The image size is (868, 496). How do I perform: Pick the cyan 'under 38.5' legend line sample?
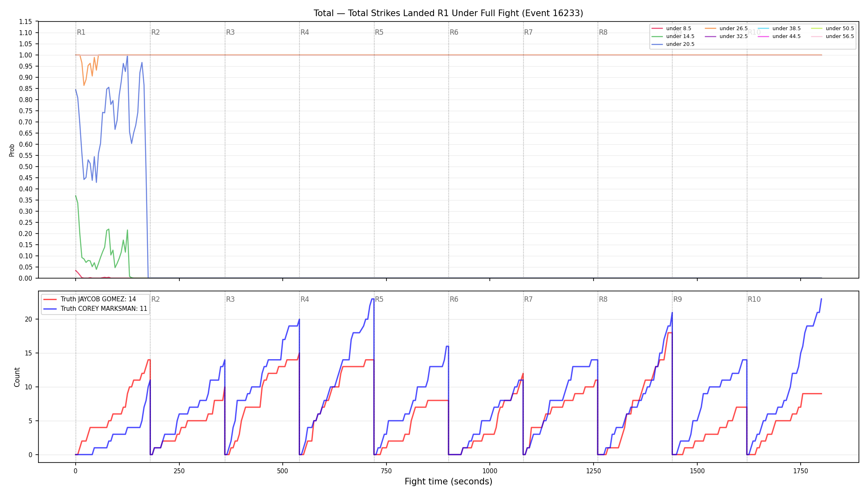(763, 29)
